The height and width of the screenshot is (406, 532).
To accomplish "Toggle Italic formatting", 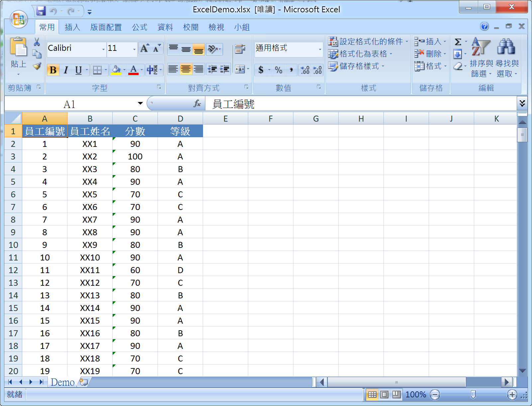I will [66, 70].
